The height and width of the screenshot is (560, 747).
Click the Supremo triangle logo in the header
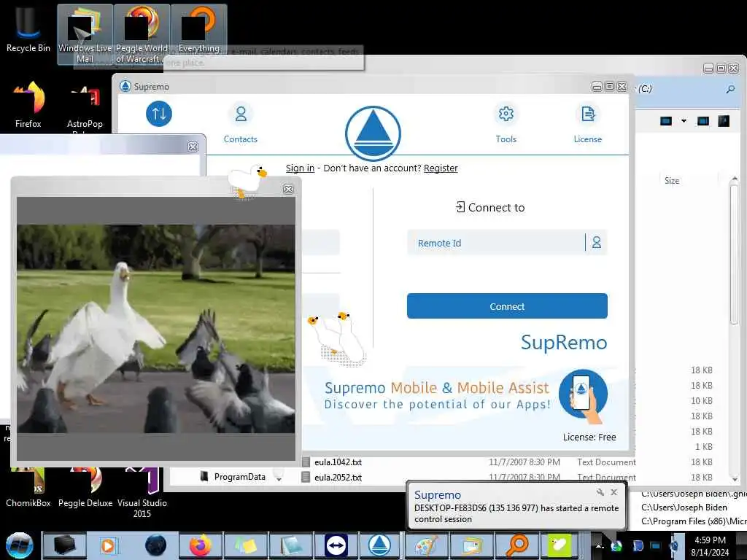373,133
